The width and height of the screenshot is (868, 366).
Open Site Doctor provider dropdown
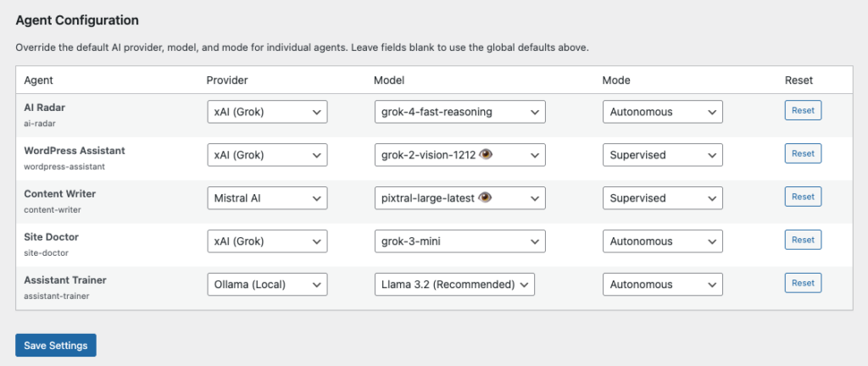pos(267,241)
